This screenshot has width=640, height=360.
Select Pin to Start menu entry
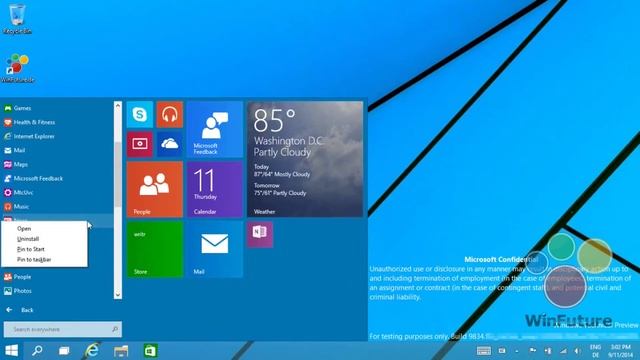(44, 249)
